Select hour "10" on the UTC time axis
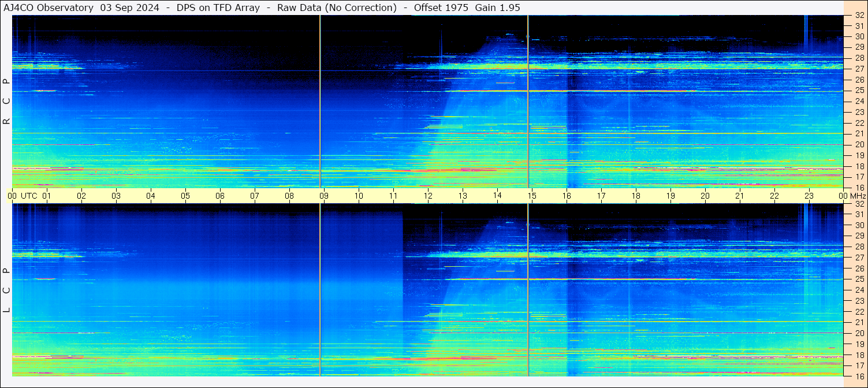868x388 pixels. 359,196
